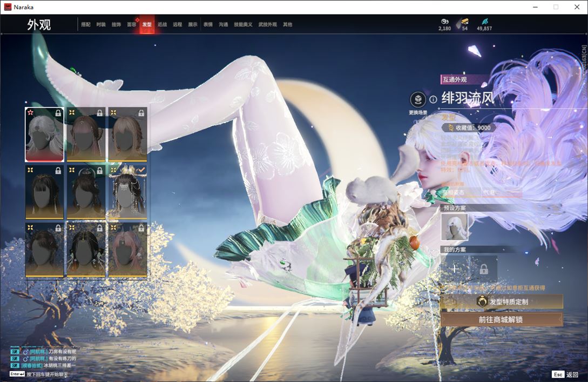Open the 其他 tab
The width and height of the screenshot is (588, 382).
coord(288,24)
